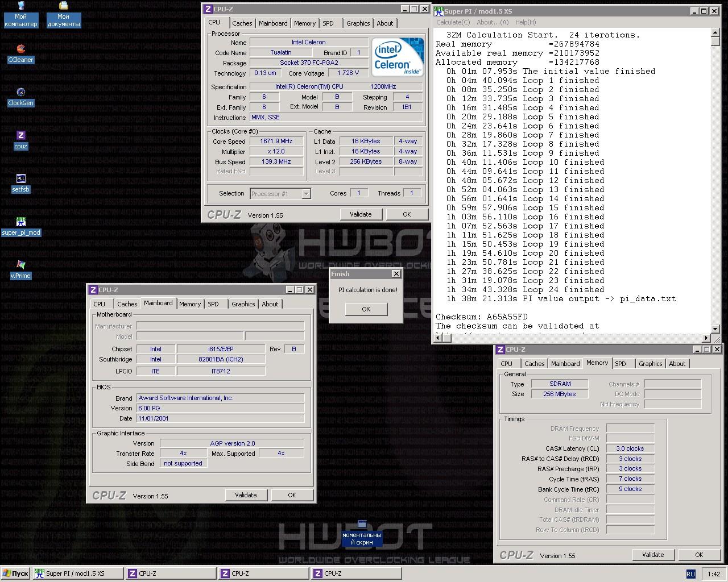
Task: Open the My Computer desktop icon
Action: click(x=21, y=14)
